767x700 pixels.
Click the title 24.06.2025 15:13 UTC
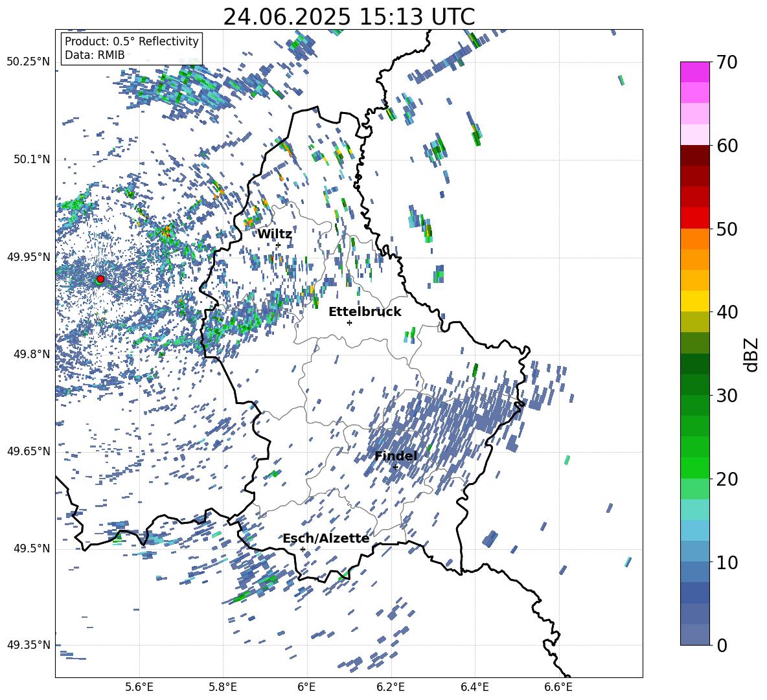coord(349,17)
